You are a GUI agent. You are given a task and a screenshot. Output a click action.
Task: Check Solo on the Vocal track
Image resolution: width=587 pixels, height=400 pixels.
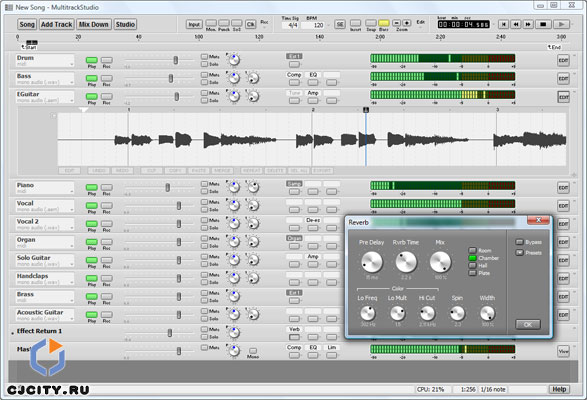pyautogui.click(x=204, y=210)
